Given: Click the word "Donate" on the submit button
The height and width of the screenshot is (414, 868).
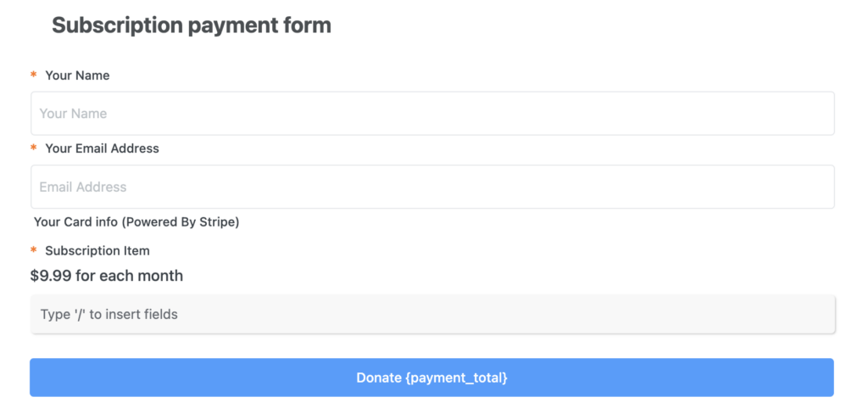Looking at the screenshot, I should point(379,378).
